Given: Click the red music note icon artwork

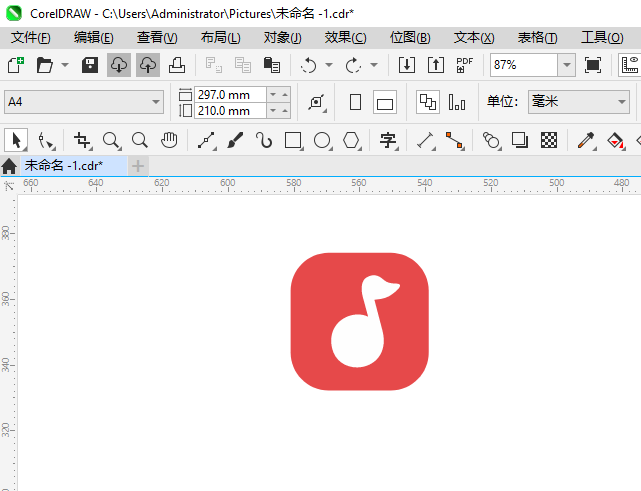Looking at the screenshot, I should 360,322.
